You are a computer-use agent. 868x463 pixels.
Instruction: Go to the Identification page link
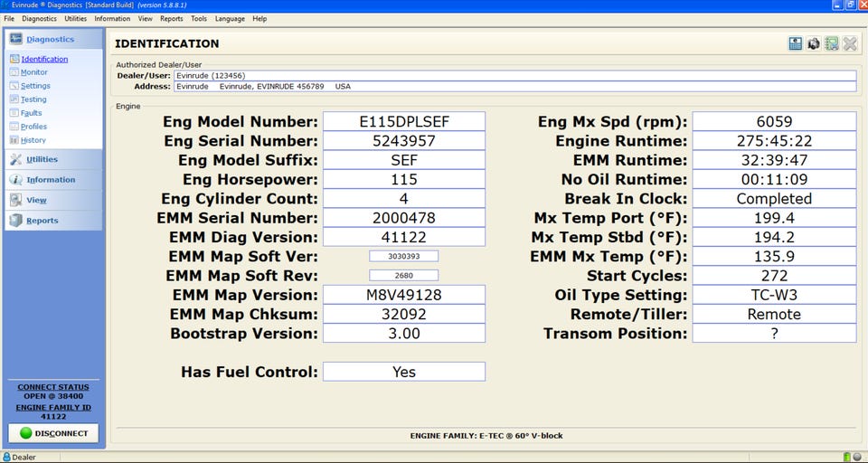coord(45,60)
